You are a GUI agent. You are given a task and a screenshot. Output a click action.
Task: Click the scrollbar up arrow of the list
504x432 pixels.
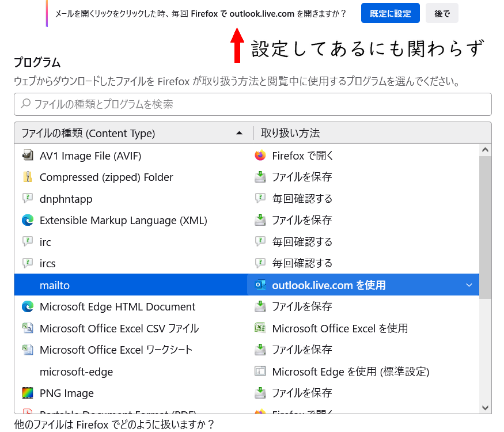click(486, 150)
